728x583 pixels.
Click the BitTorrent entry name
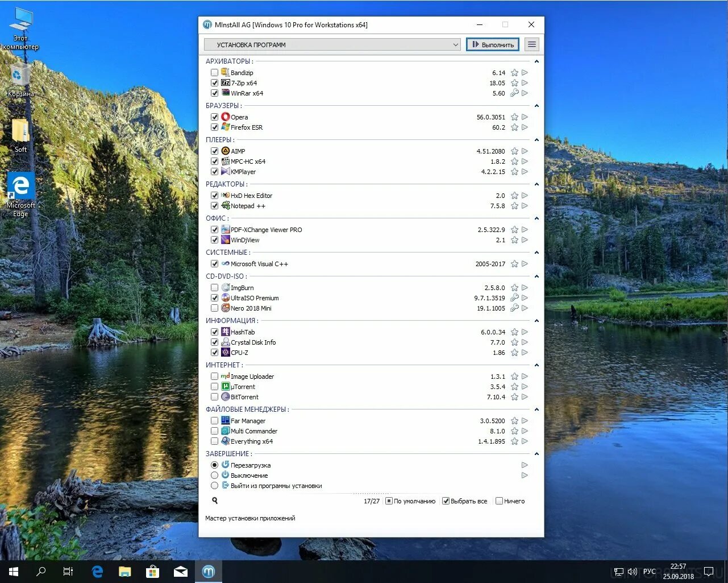pyautogui.click(x=244, y=397)
